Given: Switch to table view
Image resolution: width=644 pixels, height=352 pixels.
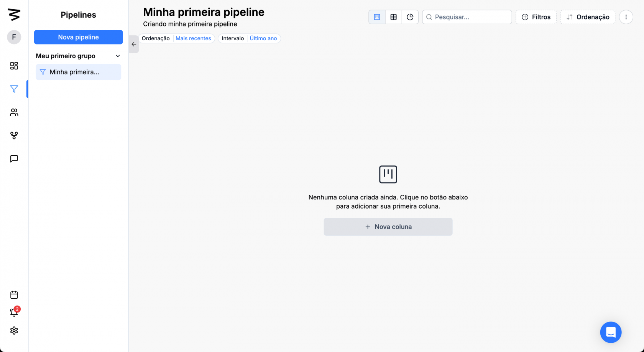Looking at the screenshot, I should [x=394, y=17].
